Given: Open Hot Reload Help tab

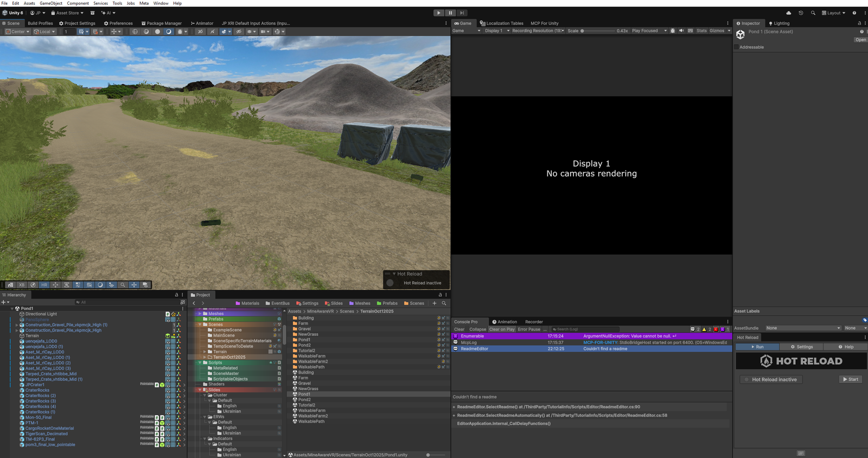Looking at the screenshot, I should (x=845, y=347).
